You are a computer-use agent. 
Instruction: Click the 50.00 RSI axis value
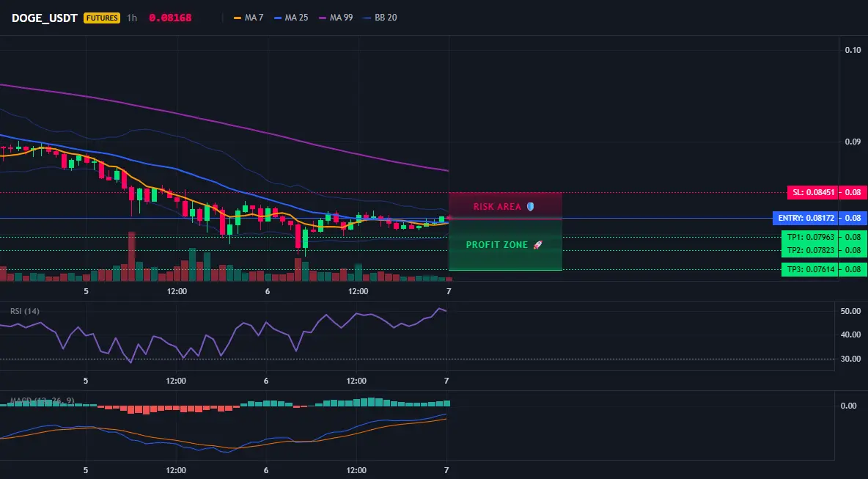[850, 311]
